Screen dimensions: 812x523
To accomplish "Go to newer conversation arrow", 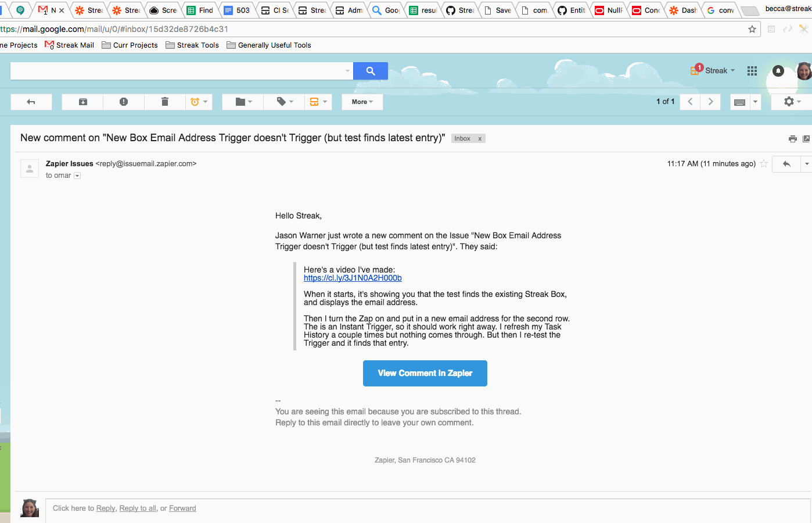I will click(x=690, y=102).
